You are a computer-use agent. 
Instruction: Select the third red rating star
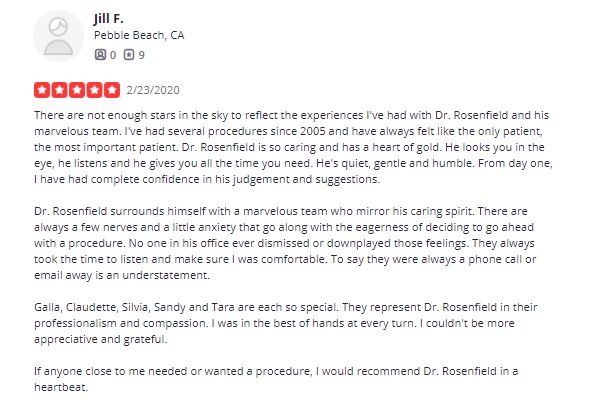pos(77,90)
